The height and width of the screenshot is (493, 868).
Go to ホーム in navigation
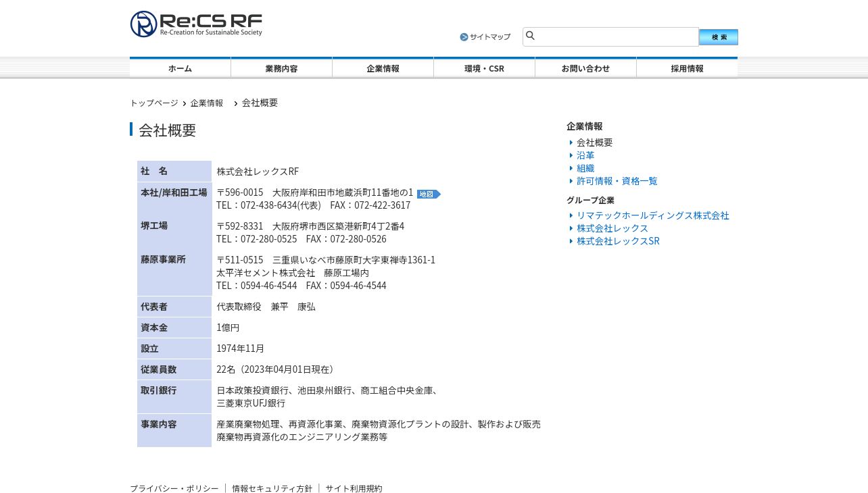point(180,68)
